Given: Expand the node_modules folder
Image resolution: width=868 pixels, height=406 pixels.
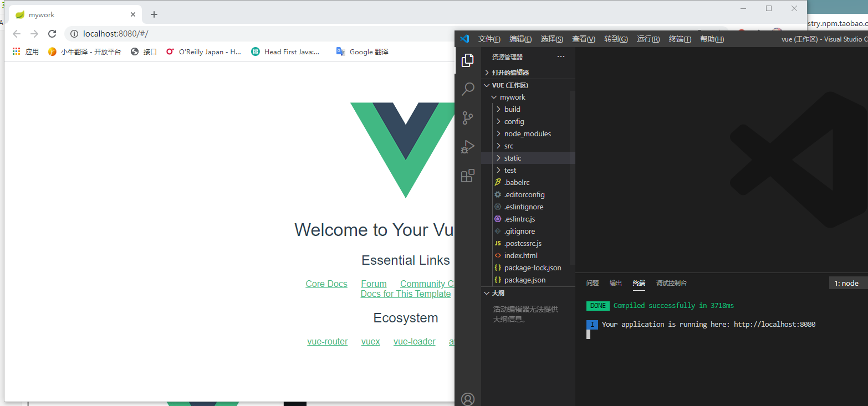Looking at the screenshot, I should 528,133.
